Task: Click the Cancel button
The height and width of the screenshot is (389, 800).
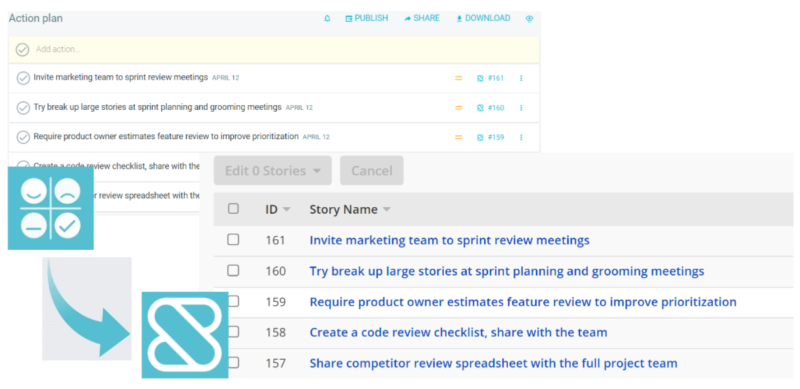Action: pyautogui.click(x=372, y=171)
